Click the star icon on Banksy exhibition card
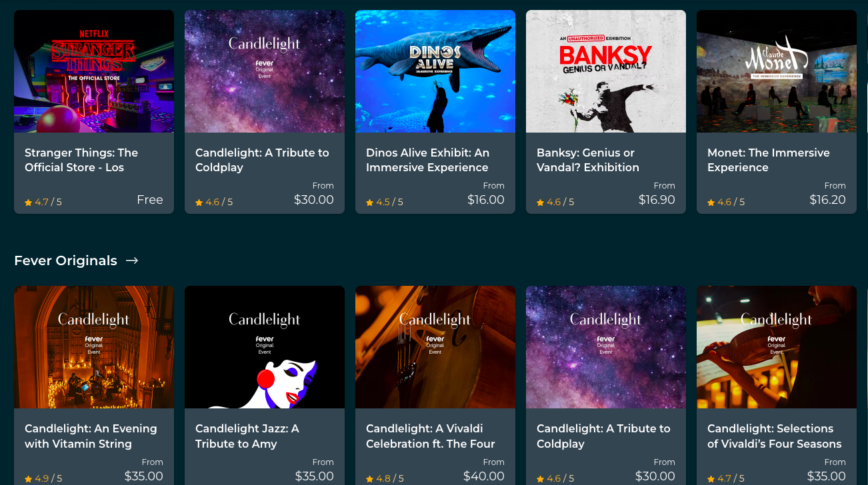The image size is (868, 485). [x=540, y=203]
